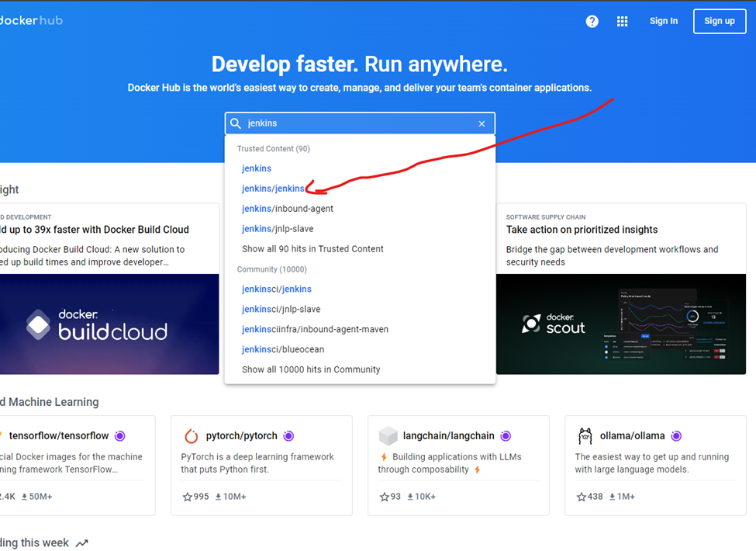Image resolution: width=756 pixels, height=551 pixels.
Task: Open the tensorflow/tensorflow card title
Action: (59, 435)
